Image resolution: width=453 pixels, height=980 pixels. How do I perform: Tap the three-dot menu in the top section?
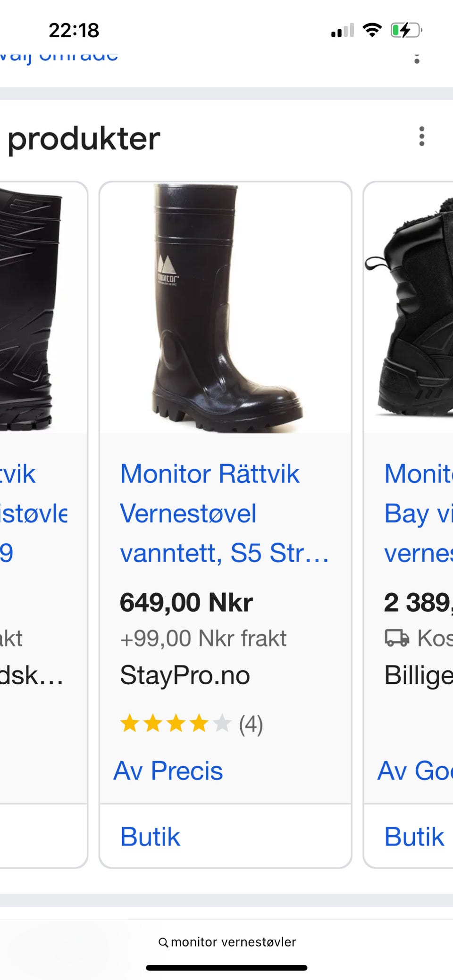[x=417, y=58]
